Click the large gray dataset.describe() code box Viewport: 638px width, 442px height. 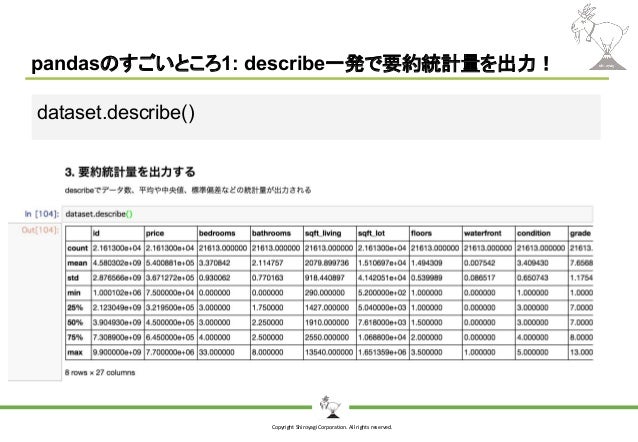pos(316,117)
